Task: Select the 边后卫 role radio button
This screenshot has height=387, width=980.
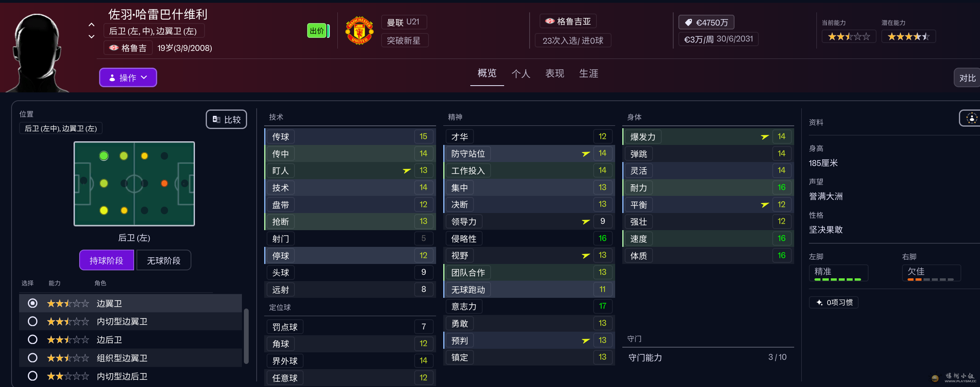Action: pos(33,340)
